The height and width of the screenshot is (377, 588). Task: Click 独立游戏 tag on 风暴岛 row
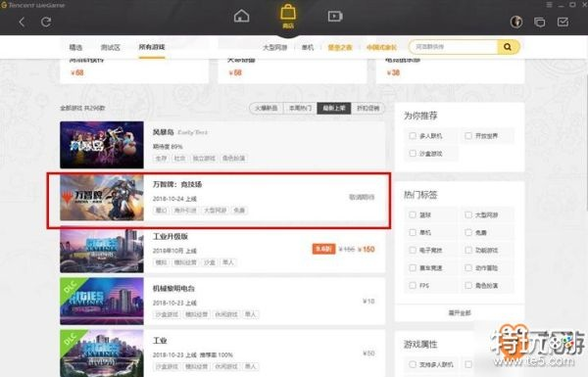204,159
